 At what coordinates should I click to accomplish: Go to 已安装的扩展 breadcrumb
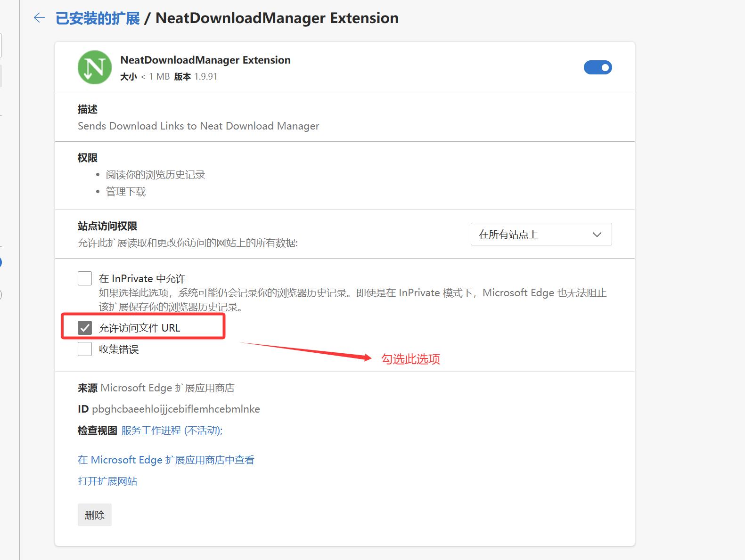tap(98, 18)
